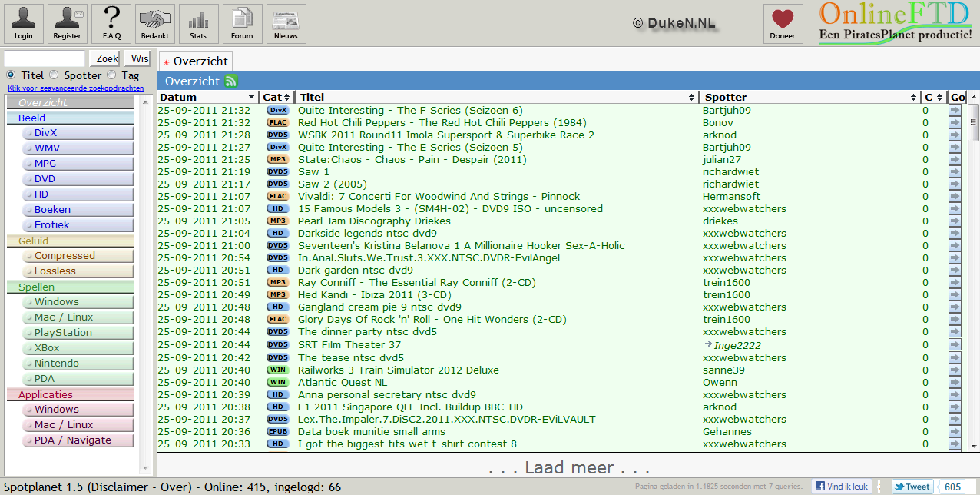This screenshot has height=495, width=980.
Task: Click the Bedankt handshake icon
Action: tap(155, 24)
